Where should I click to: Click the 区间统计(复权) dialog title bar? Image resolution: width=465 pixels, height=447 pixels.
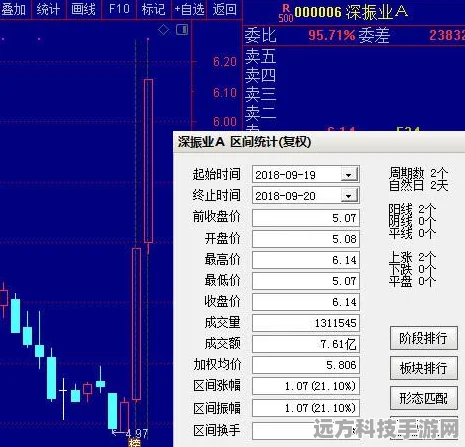pos(319,142)
